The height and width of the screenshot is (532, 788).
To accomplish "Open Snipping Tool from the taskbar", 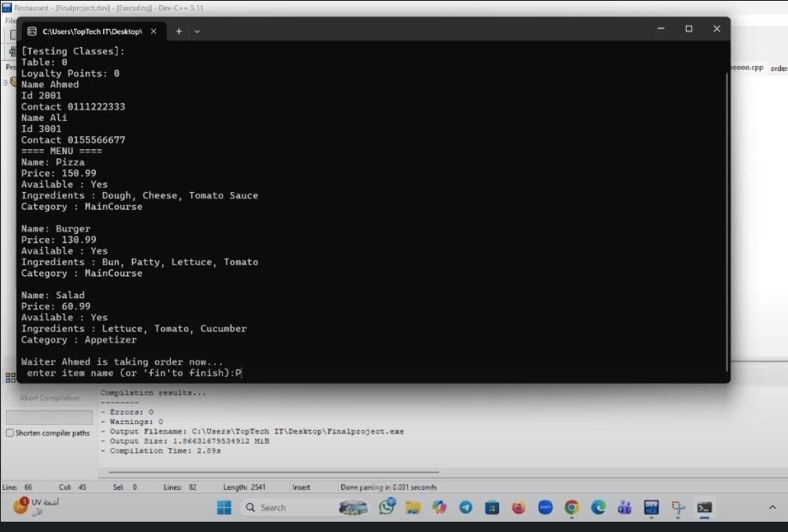I will [x=678, y=507].
